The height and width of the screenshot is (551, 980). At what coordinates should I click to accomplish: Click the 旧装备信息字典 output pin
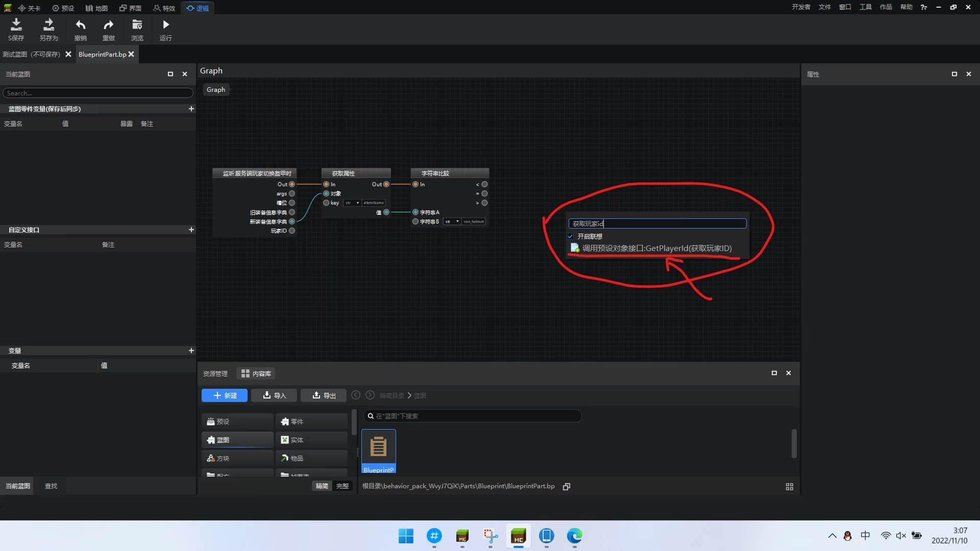[292, 212]
